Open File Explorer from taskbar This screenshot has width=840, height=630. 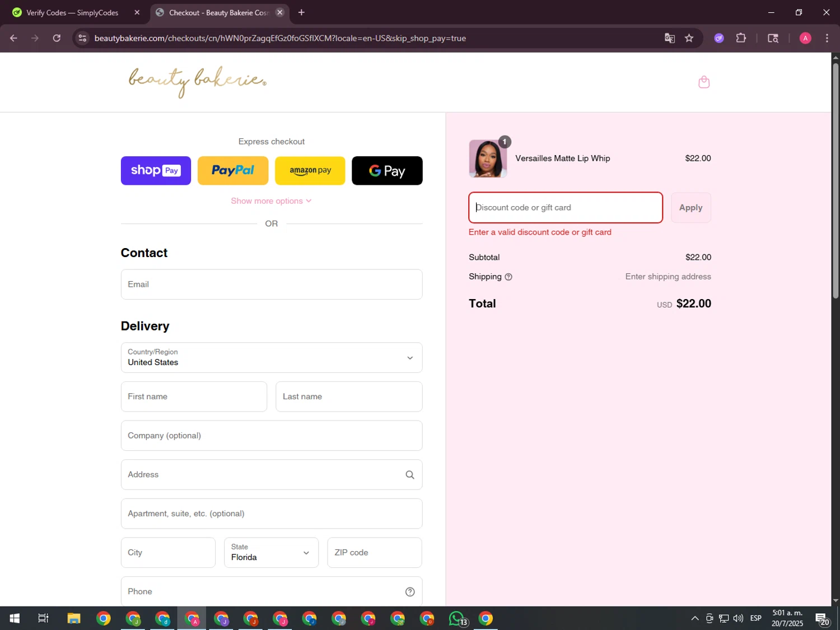(74, 618)
